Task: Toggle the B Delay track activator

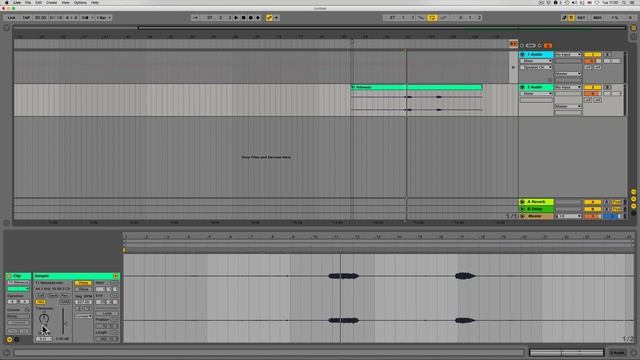Action: coord(593,209)
